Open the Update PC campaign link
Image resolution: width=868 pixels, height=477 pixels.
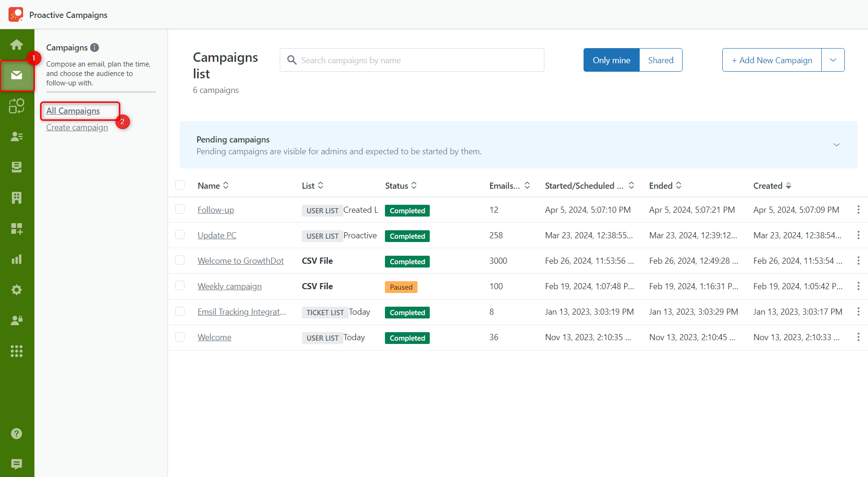click(x=217, y=235)
